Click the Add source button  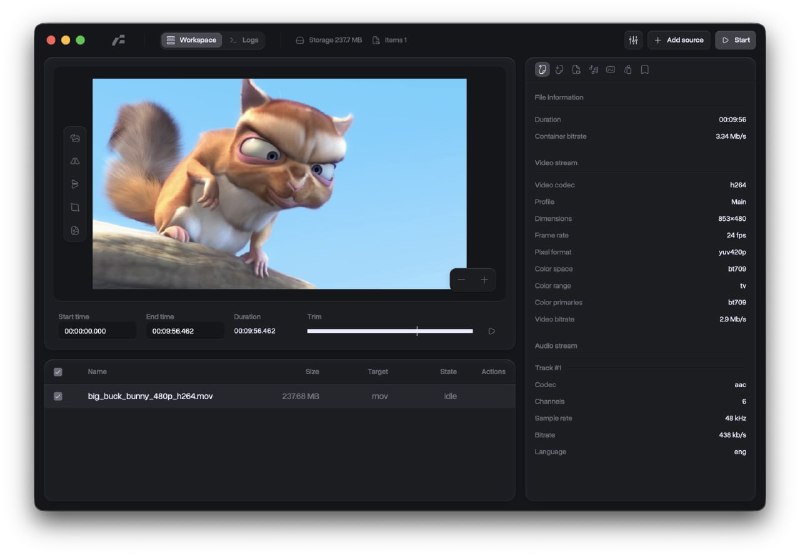(x=679, y=40)
